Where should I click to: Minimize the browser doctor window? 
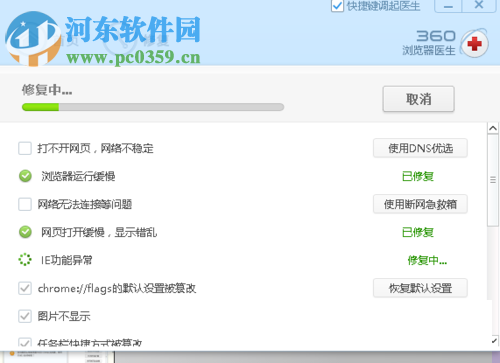click(448, 6)
